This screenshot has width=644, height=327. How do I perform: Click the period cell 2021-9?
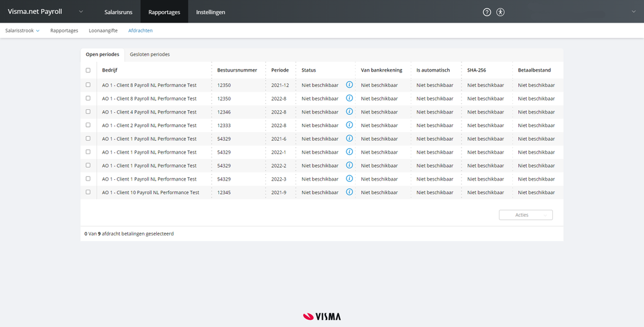coord(279,192)
